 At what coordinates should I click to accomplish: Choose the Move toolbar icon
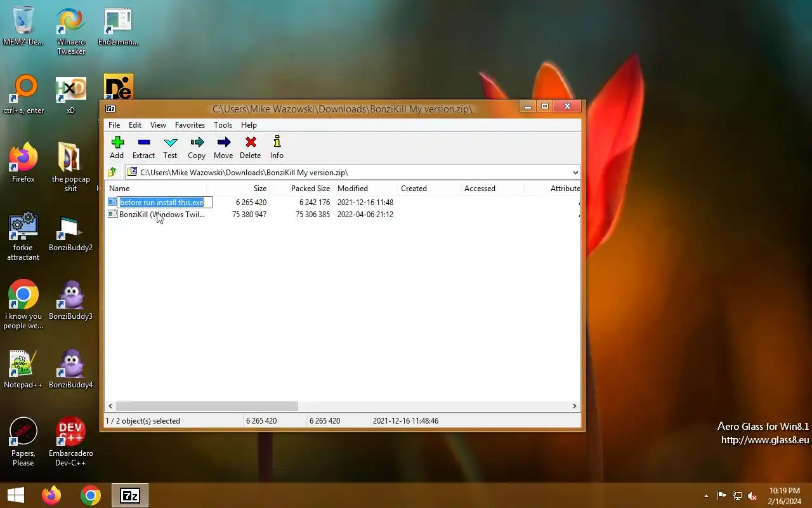pyautogui.click(x=223, y=147)
